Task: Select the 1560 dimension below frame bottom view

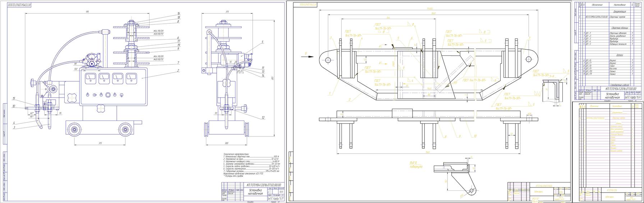Action: (428, 153)
